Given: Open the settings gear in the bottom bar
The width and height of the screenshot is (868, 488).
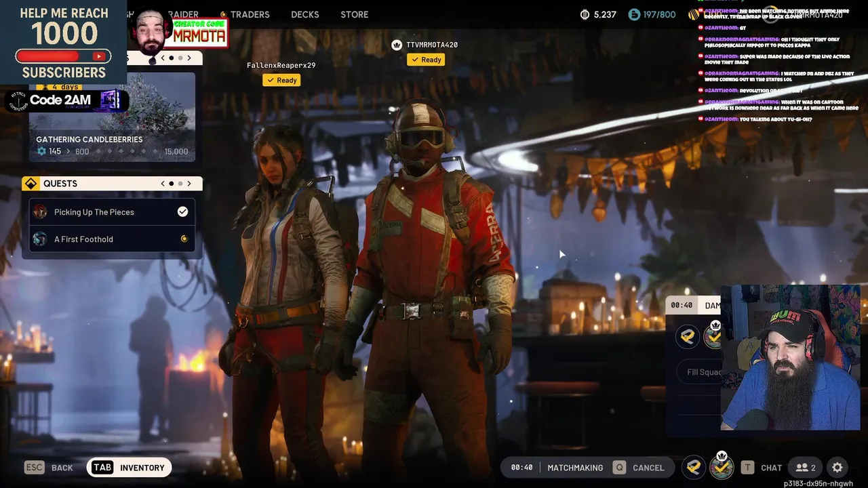Looking at the screenshot, I should pos(837,468).
